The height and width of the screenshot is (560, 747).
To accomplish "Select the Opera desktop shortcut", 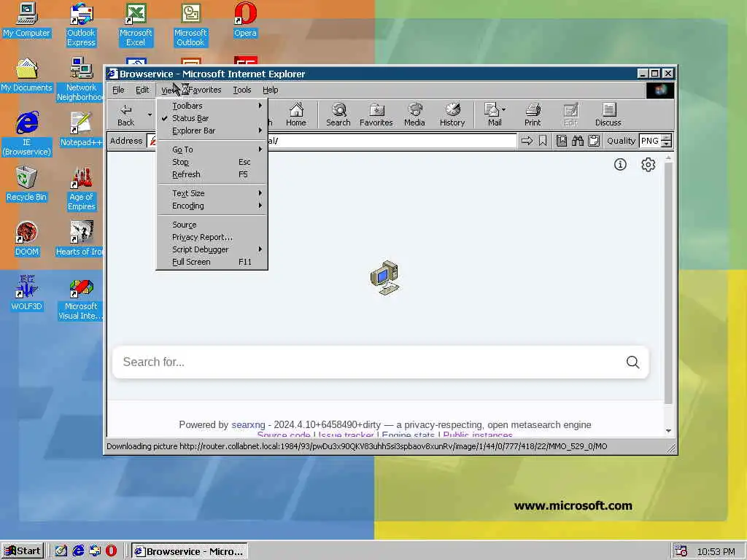I will coord(245,20).
